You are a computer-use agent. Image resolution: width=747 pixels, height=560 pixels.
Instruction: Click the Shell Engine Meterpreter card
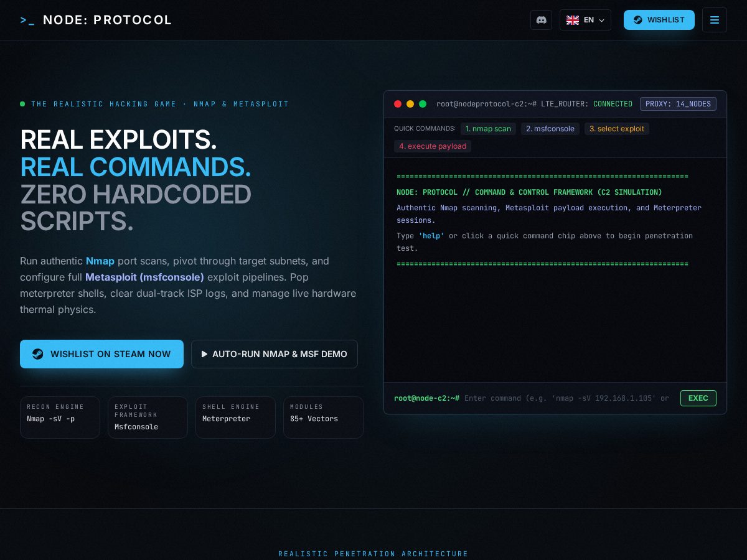click(x=235, y=418)
